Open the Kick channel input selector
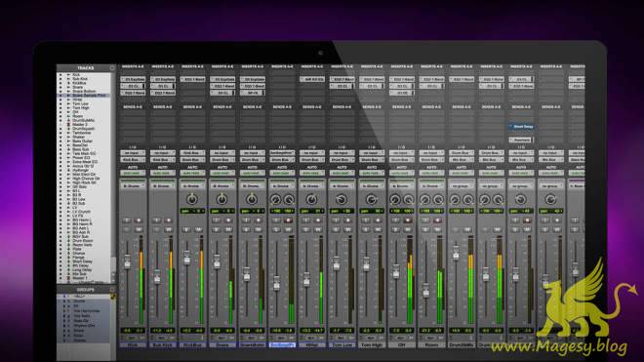Viewport: 644px width, 362px height. pos(133,153)
